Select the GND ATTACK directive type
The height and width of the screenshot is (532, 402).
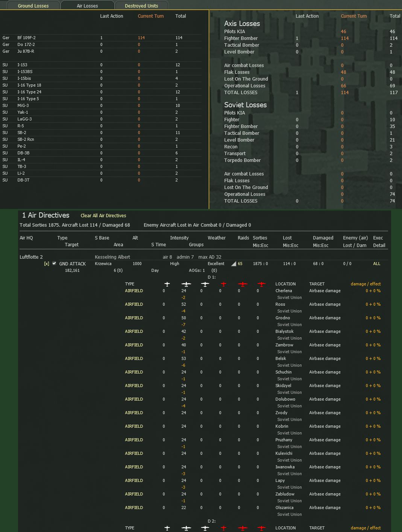tap(73, 264)
